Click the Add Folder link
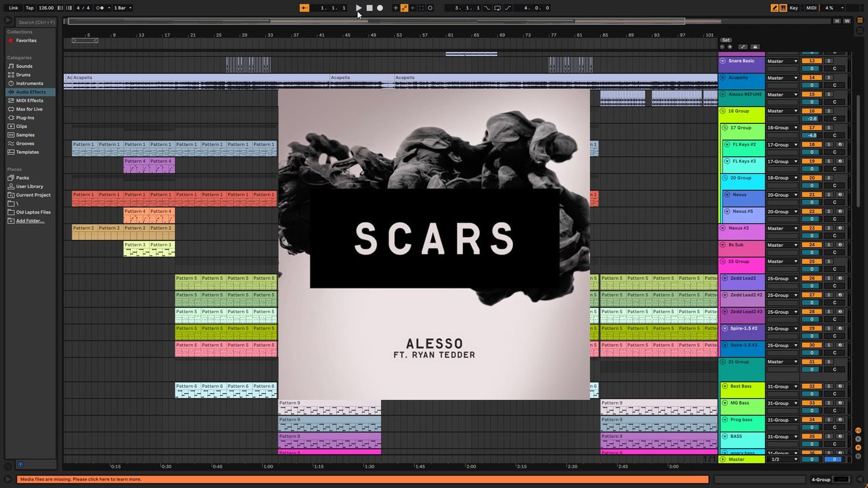The width and height of the screenshot is (868, 488). [30, 221]
